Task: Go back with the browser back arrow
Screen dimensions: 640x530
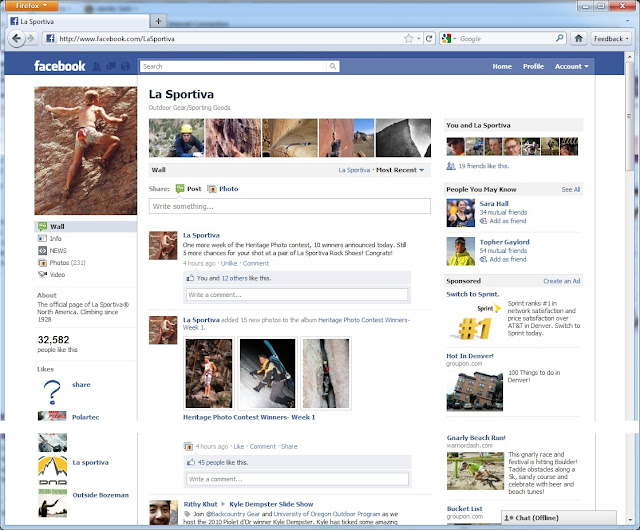Action: [x=16, y=39]
